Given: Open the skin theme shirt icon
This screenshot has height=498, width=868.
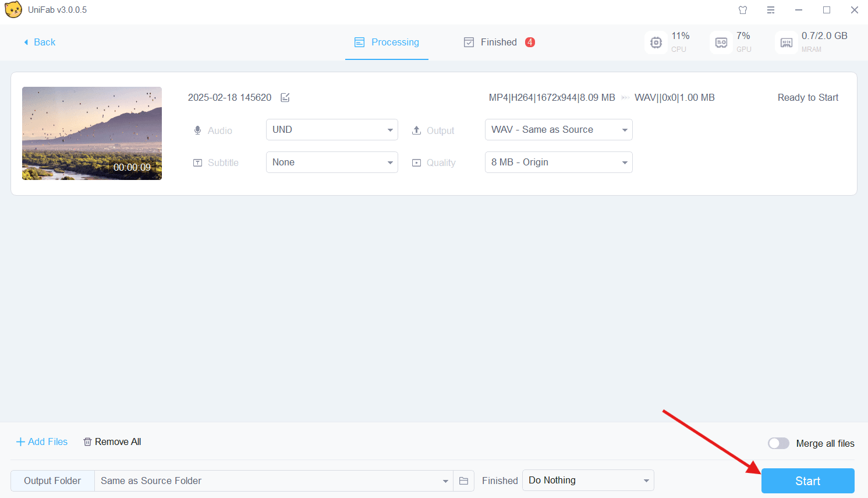Looking at the screenshot, I should (743, 10).
